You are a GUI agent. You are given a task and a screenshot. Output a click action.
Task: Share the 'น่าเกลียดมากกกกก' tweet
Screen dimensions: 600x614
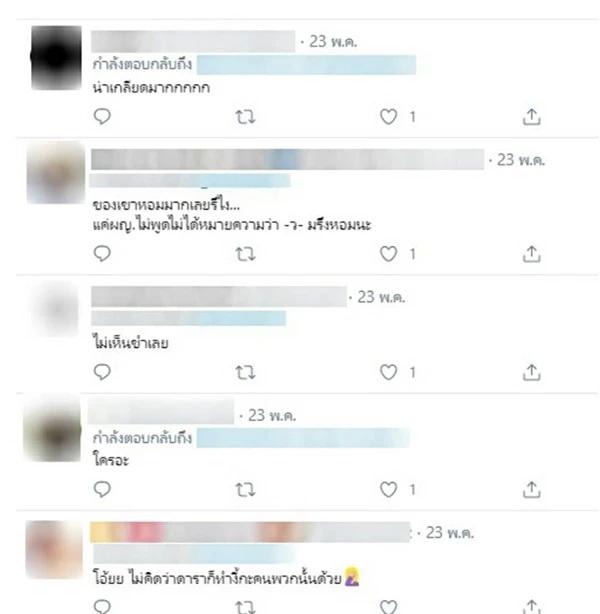531,117
